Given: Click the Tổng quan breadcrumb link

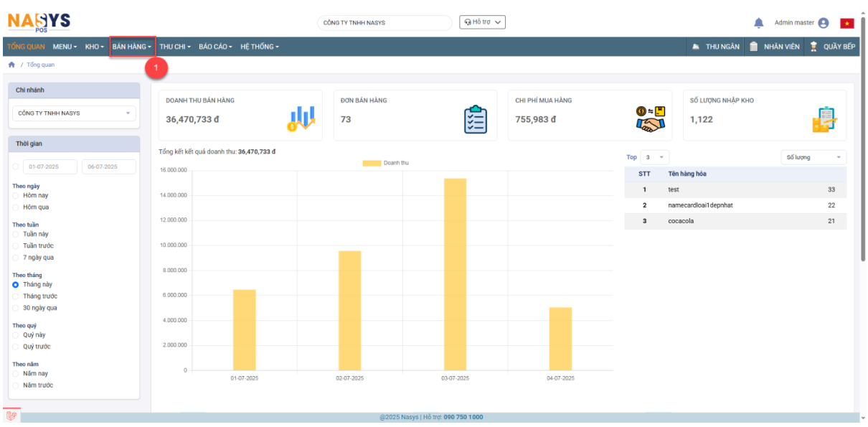Looking at the screenshot, I should [x=40, y=65].
